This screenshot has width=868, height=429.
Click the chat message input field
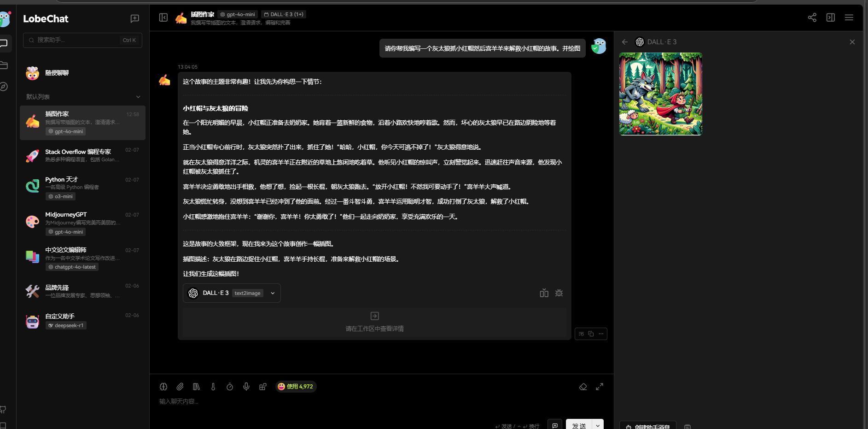coord(381,401)
